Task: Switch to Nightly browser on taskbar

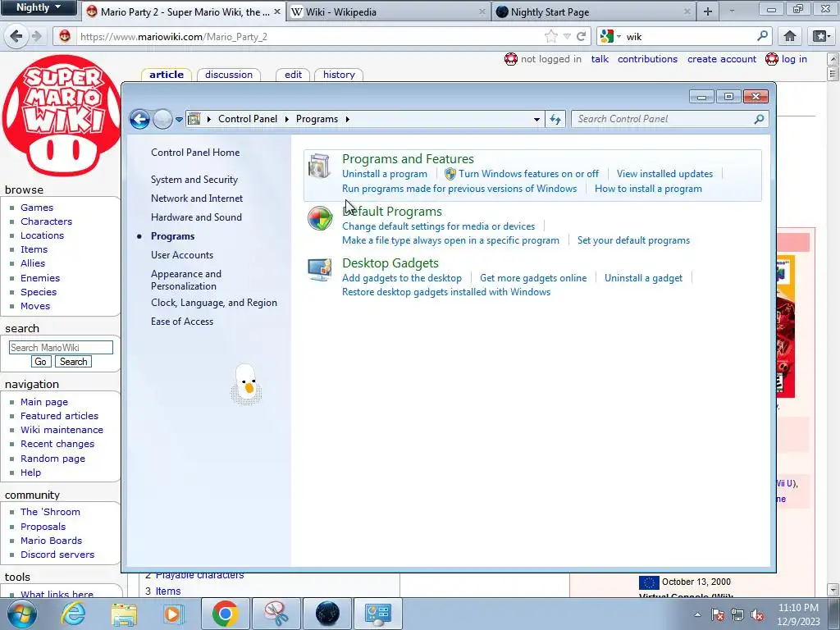Action: (327, 614)
